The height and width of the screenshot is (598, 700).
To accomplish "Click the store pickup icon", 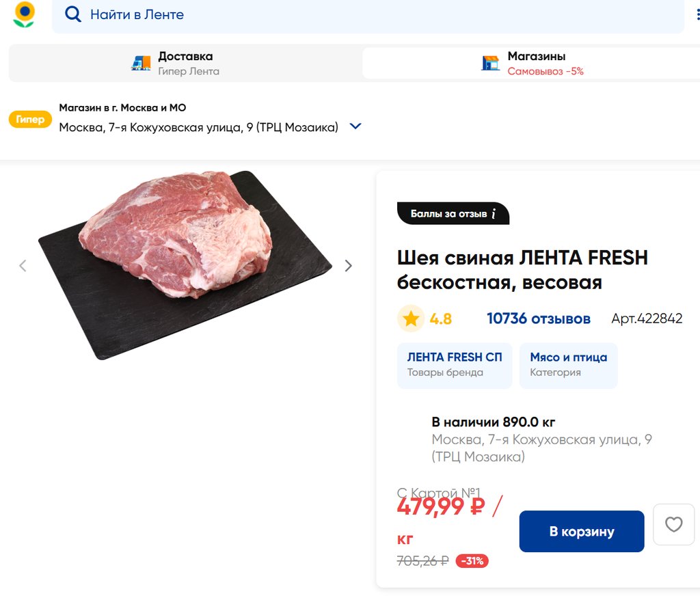I will click(490, 63).
